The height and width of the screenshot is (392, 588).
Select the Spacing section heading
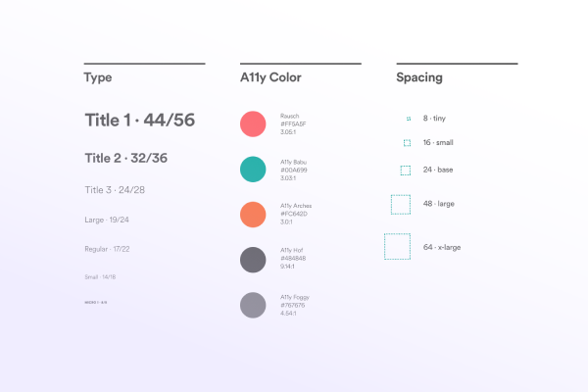pos(419,77)
